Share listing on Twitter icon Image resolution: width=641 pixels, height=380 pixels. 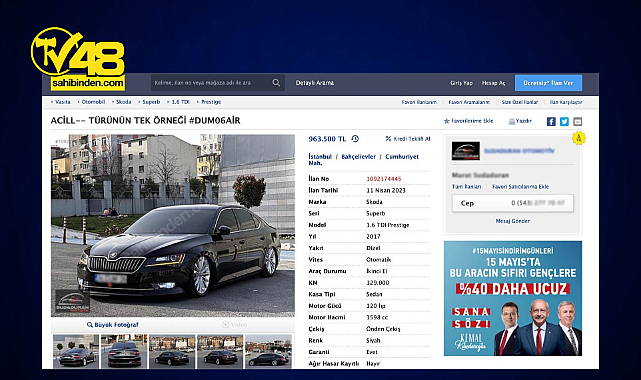564,121
